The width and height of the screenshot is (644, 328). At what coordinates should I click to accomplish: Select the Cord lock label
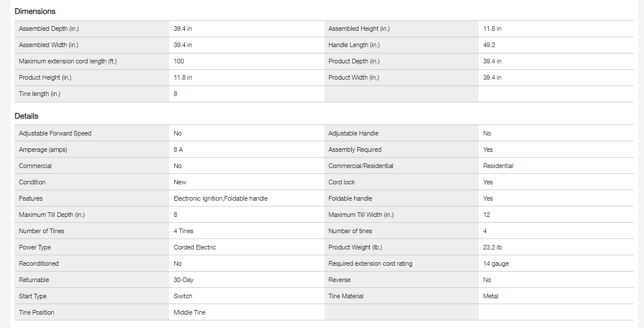click(x=342, y=182)
